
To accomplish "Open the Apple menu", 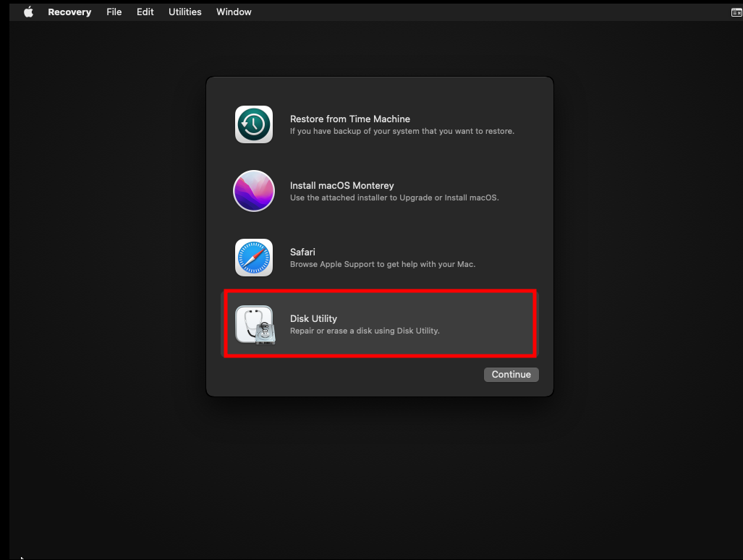I will pyautogui.click(x=28, y=12).
